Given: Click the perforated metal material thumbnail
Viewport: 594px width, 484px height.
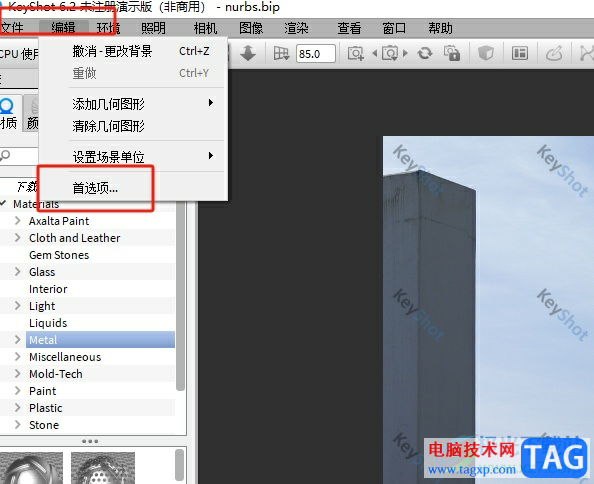Looking at the screenshot, I should [x=103, y=468].
